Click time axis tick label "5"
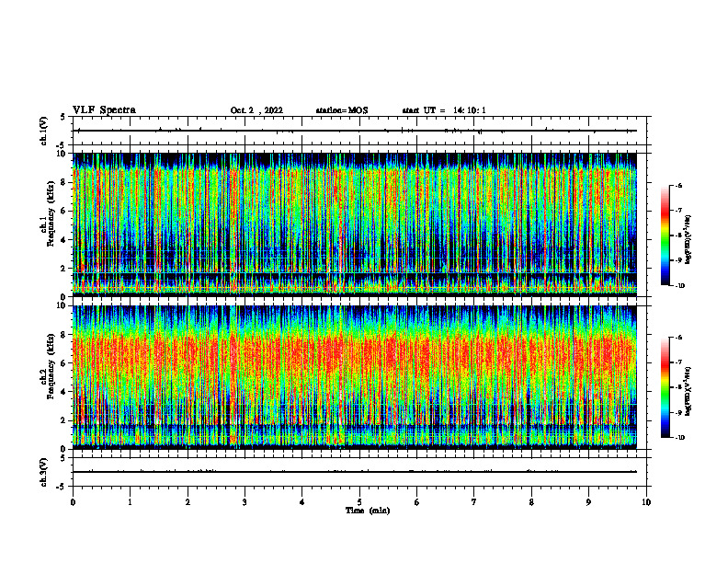This screenshot has height=563, width=728. pos(359,502)
